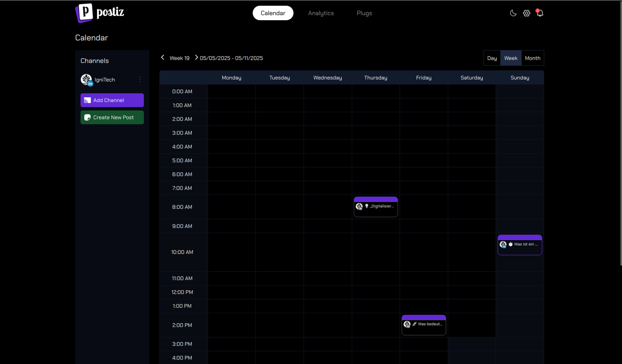This screenshot has width=622, height=364.
Task: Click Create New Post button
Action: [x=112, y=117]
